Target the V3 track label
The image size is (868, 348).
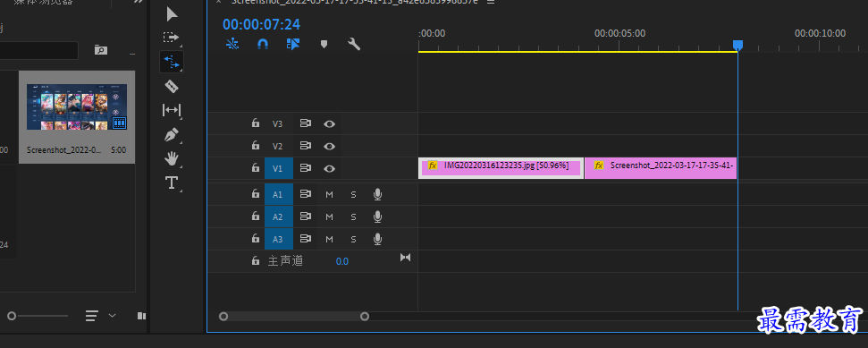coord(278,124)
